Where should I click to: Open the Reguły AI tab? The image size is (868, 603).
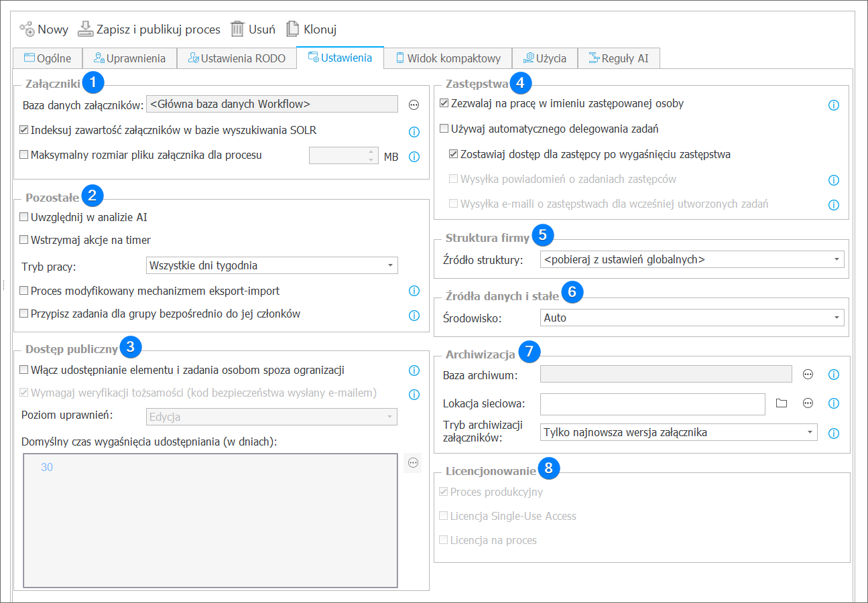[x=618, y=58]
